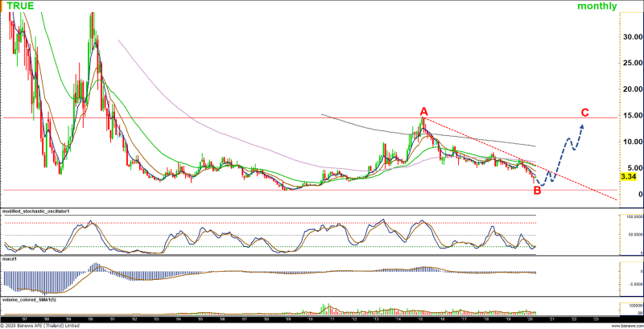The width and height of the screenshot is (644, 329).
Task: Click the 10.00 price axis label
Action: (630, 142)
